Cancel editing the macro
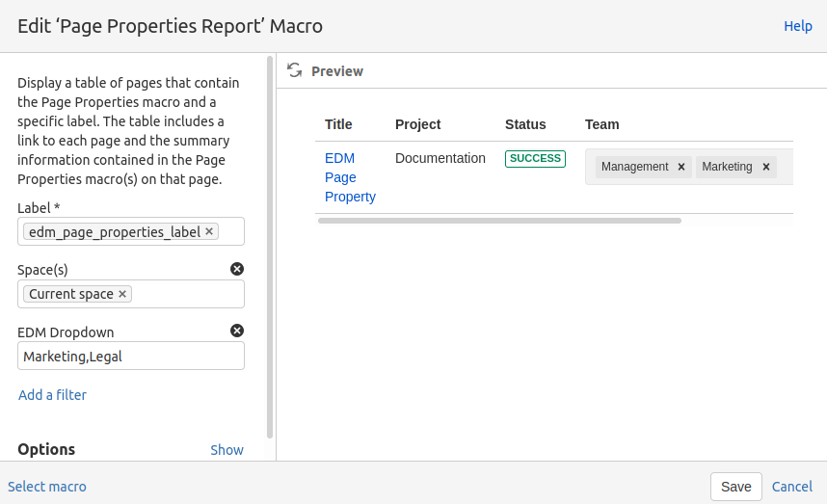 point(791,487)
